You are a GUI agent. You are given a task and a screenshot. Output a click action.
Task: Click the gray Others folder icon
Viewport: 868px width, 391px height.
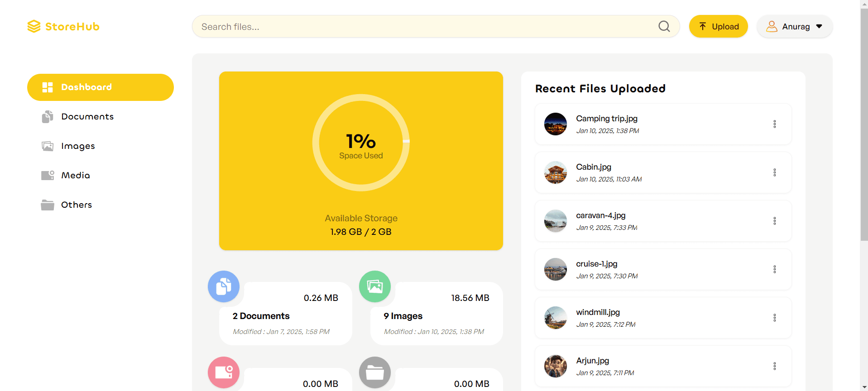[x=375, y=372]
